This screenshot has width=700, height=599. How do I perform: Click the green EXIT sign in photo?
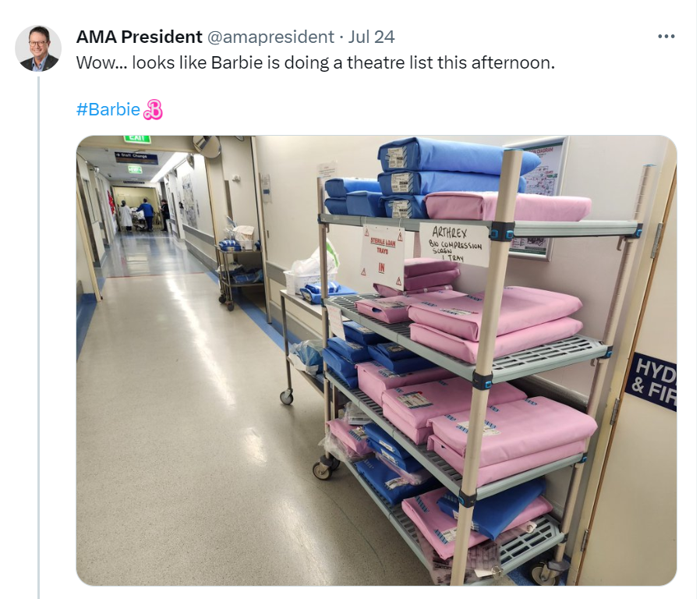(x=137, y=139)
